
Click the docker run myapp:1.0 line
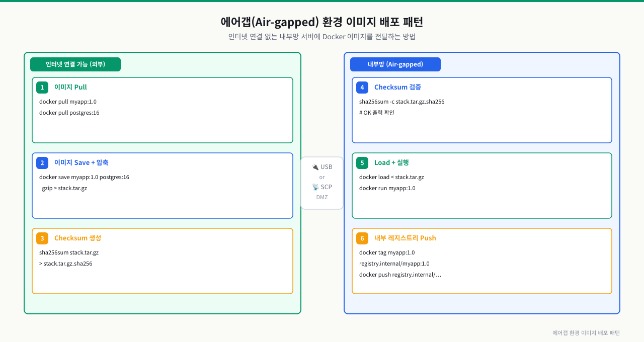(387, 188)
